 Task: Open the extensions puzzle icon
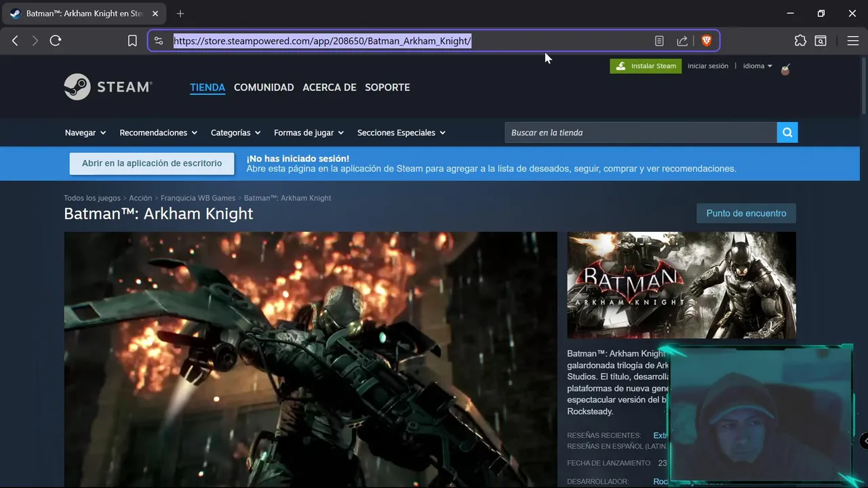[800, 41]
